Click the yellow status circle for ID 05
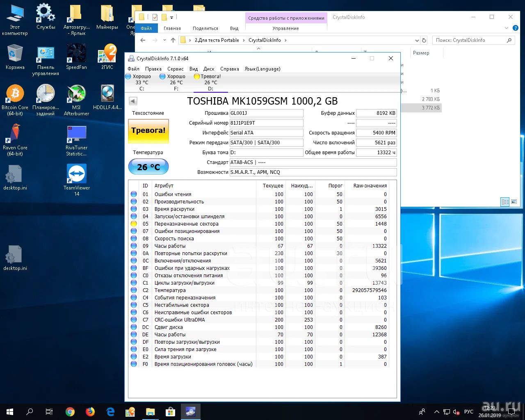 pyautogui.click(x=134, y=224)
